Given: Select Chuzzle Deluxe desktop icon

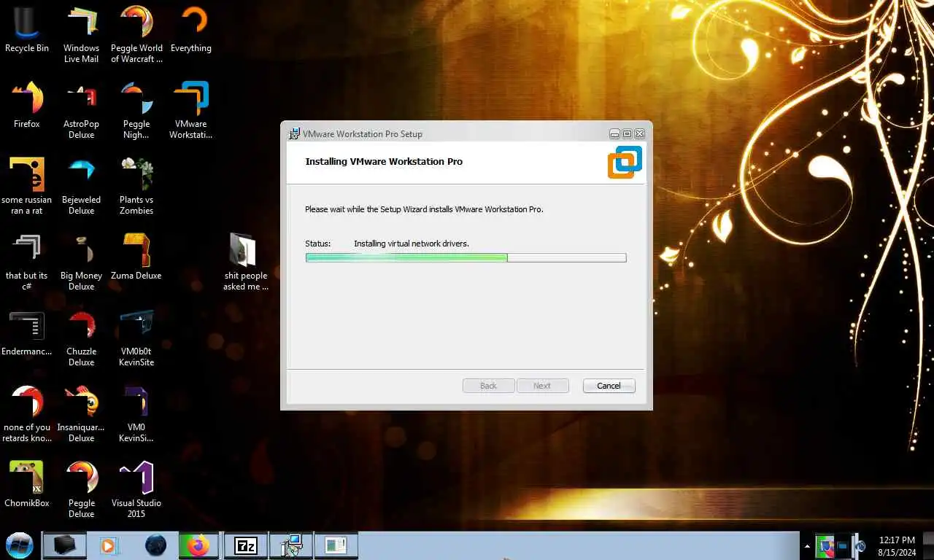Looking at the screenshot, I should (81, 338).
